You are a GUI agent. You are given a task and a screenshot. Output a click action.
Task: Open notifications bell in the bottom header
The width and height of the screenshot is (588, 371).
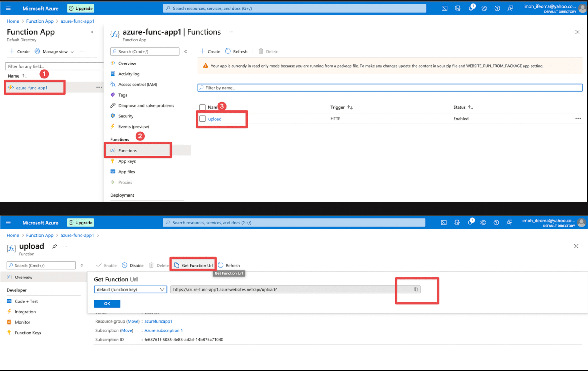pos(470,222)
